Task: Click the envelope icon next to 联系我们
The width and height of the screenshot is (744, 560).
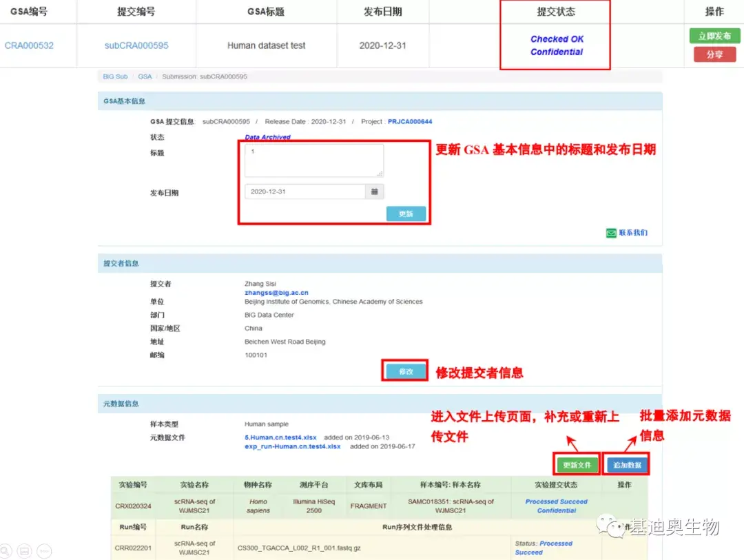Action: pos(611,234)
